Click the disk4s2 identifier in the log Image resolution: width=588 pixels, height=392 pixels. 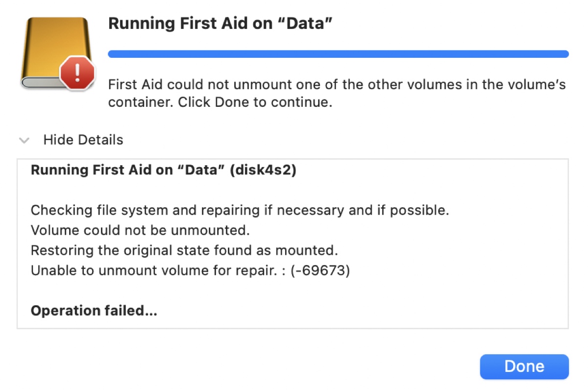(265, 171)
